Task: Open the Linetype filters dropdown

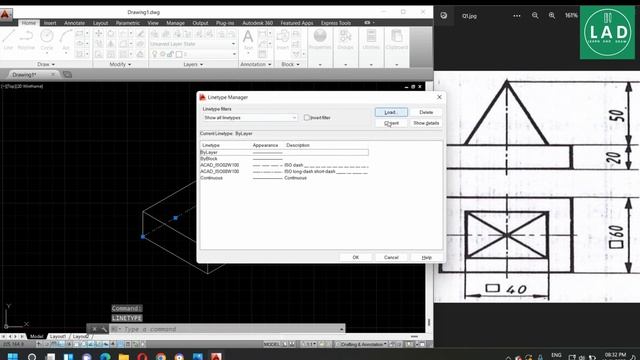Action: pos(250,118)
